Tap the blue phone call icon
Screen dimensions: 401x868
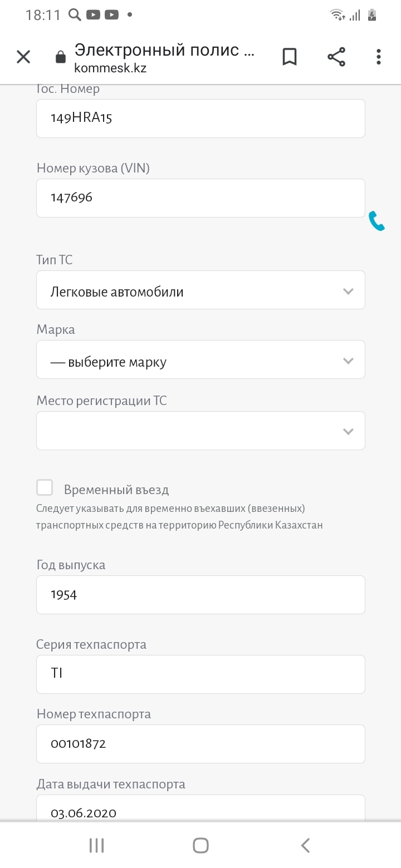pyautogui.click(x=376, y=221)
